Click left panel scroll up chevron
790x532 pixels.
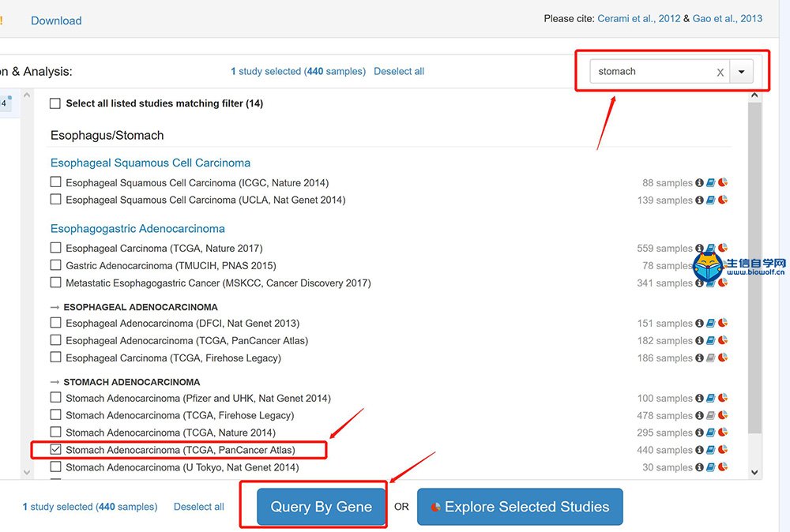point(27,96)
